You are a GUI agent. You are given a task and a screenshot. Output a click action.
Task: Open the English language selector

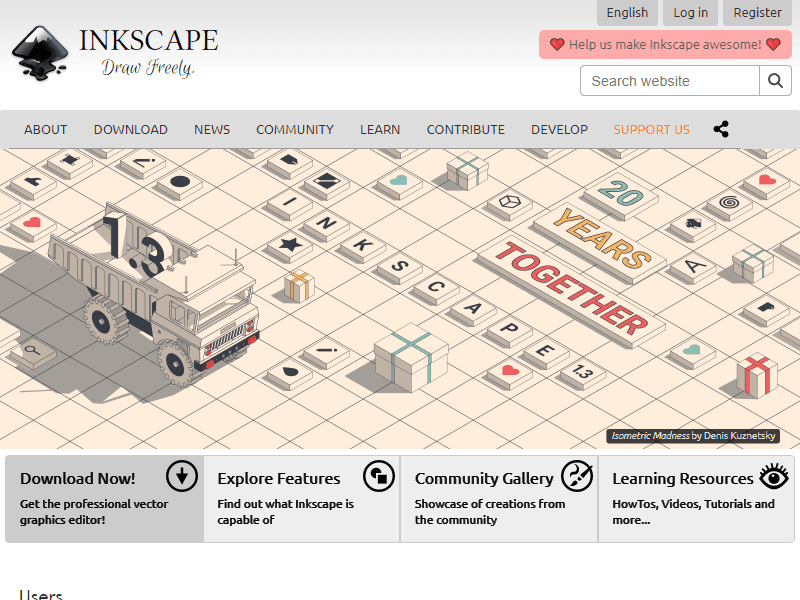pos(627,13)
